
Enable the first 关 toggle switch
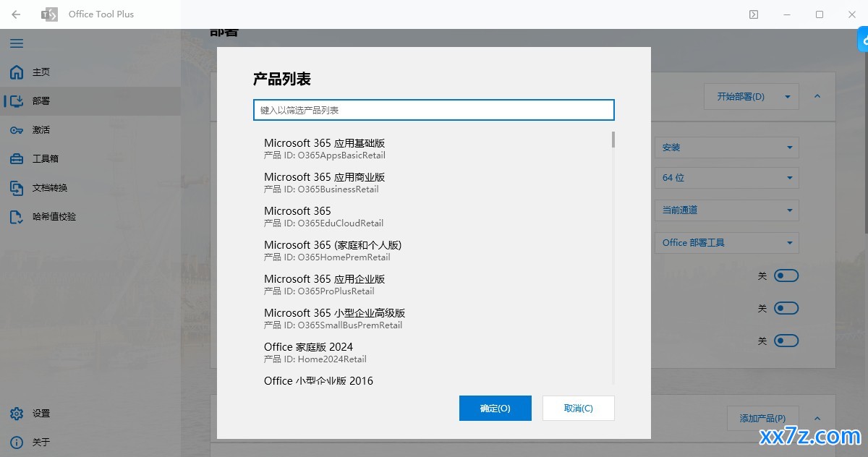click(786, 276)
